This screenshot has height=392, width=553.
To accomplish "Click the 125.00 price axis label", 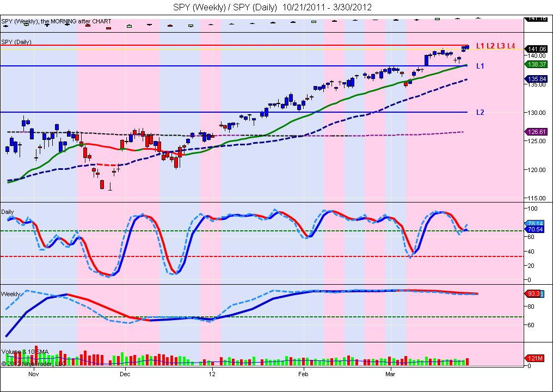I will tap(537, 141).
